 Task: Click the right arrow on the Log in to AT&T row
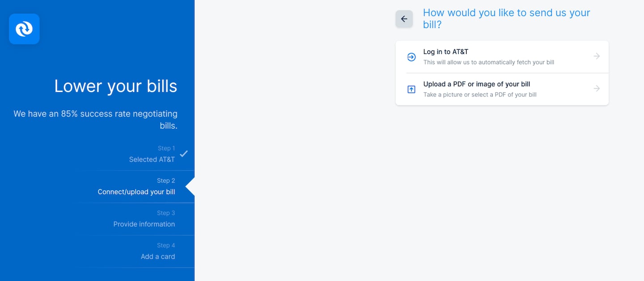596,56
